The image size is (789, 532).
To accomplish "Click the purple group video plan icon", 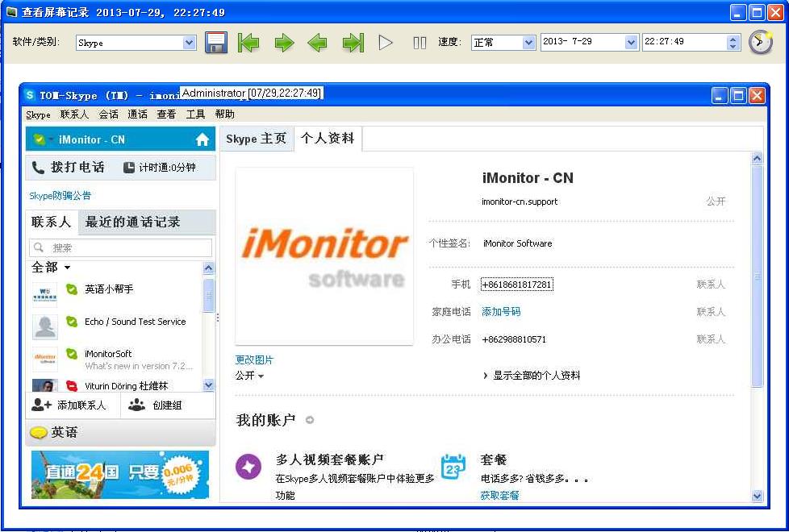I will [248, 466].
